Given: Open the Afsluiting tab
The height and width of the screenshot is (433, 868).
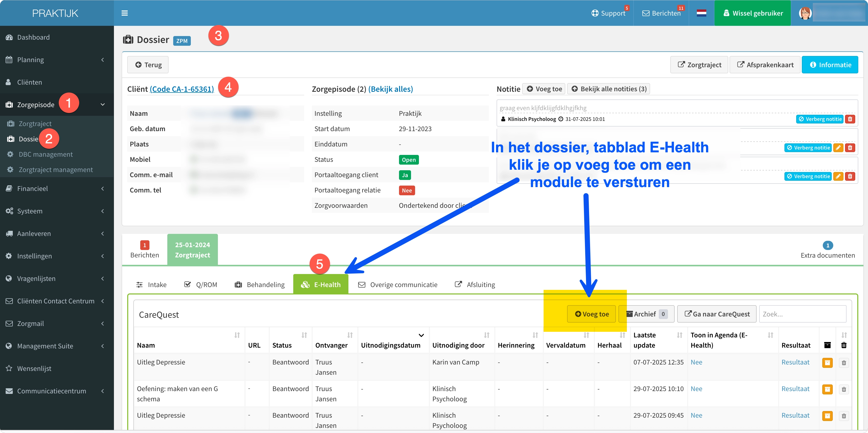Looking at the screenshot, I should tap(475, 285).
